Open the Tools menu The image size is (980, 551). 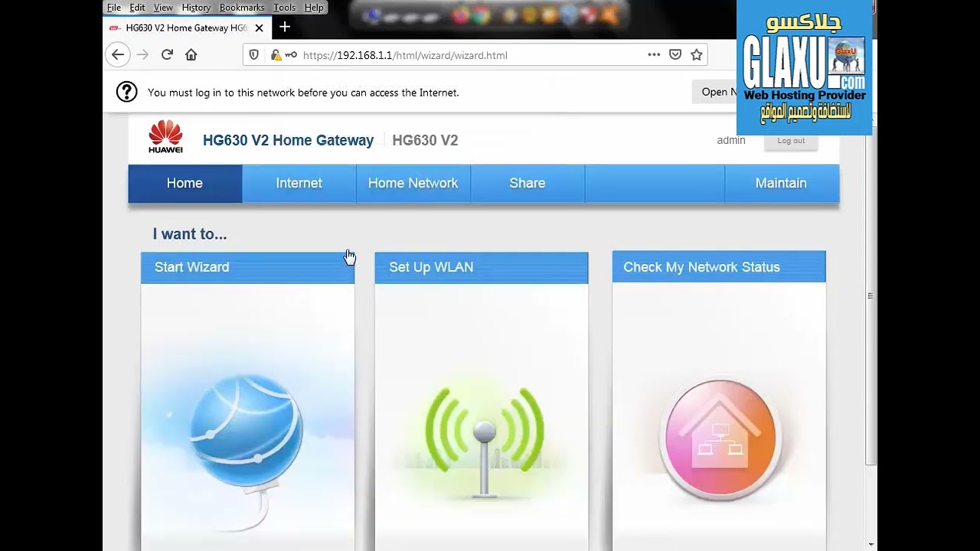(x=284, y=7)
